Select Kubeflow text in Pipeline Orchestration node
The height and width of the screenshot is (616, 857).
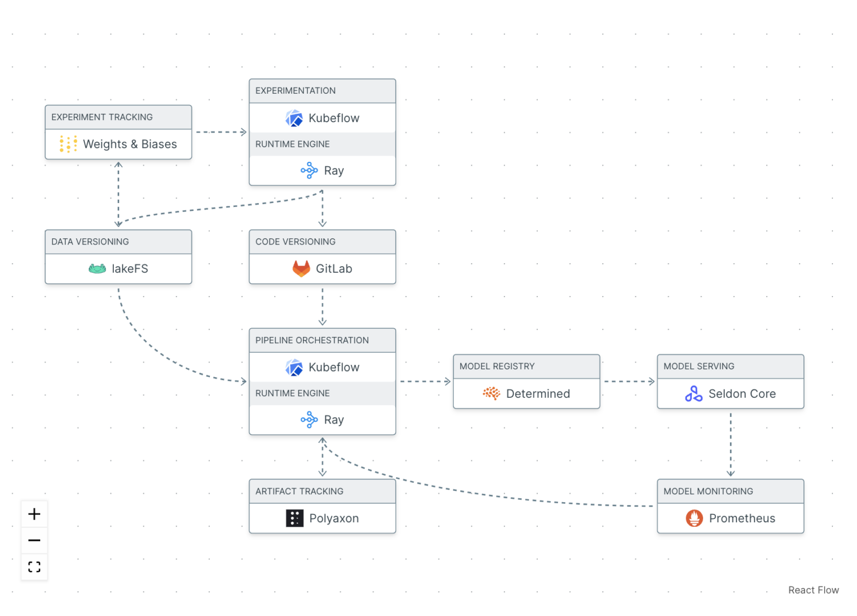[334, 367]
